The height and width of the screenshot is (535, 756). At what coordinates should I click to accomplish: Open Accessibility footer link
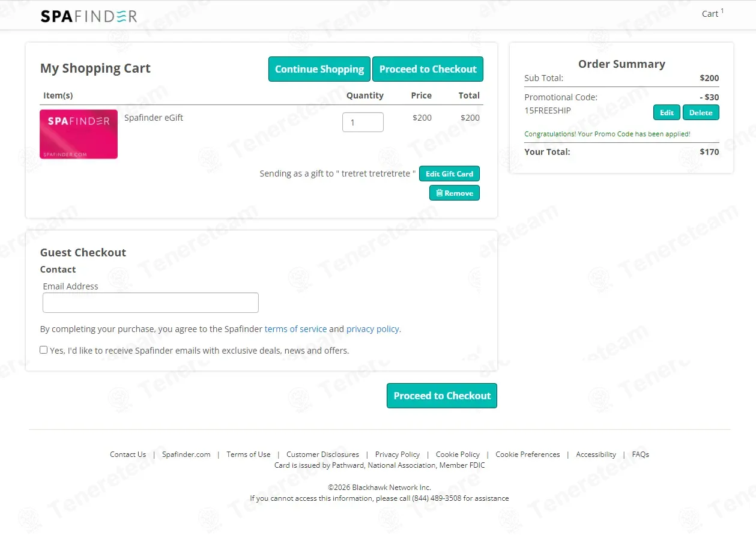596,455
